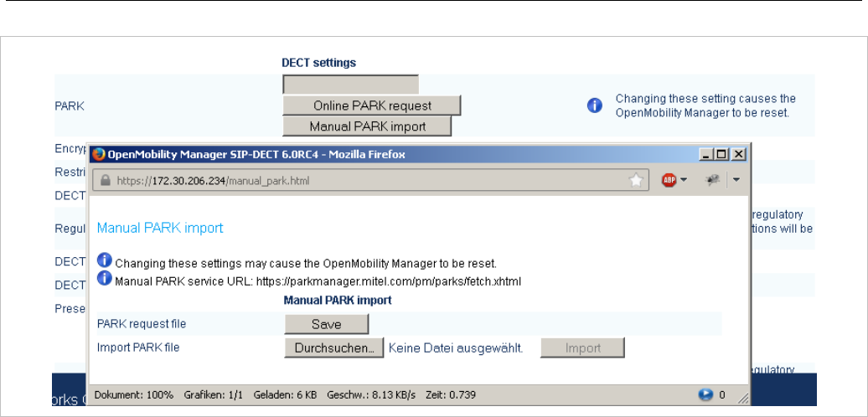Click the greyed-out Import button
The width and height of the screenshot is (868, 417).
tap(582, 347)
